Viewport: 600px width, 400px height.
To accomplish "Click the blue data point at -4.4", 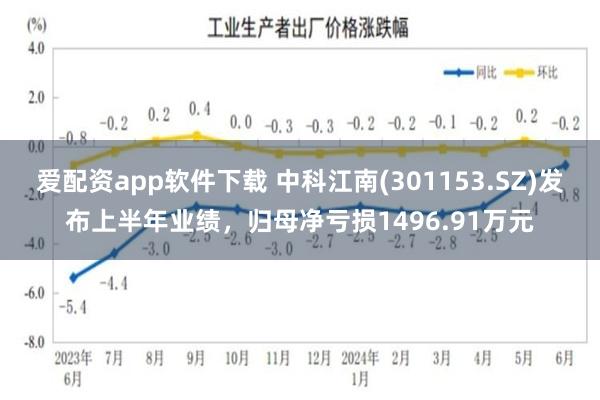I will (x=114, y=253).
